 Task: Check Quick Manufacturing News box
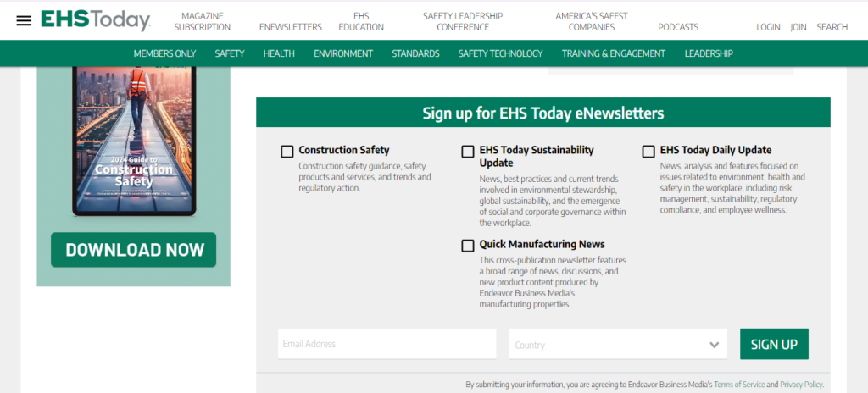pyautogui.click(x=468, y=246)
